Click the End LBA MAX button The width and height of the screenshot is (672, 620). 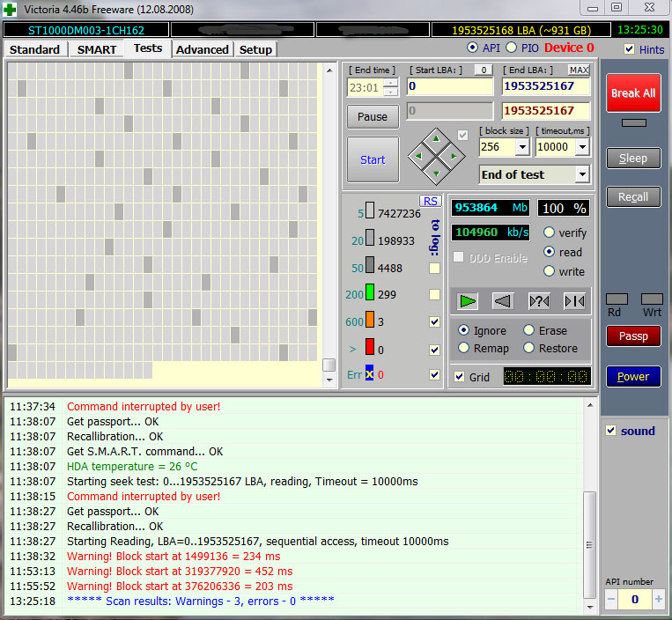click(579, 70)
